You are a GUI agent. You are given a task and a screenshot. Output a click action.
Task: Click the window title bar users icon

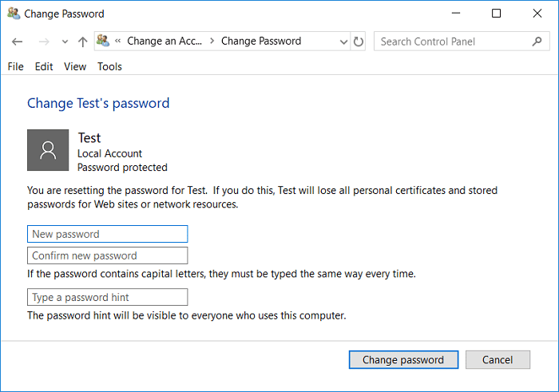(x=13, y=14)
